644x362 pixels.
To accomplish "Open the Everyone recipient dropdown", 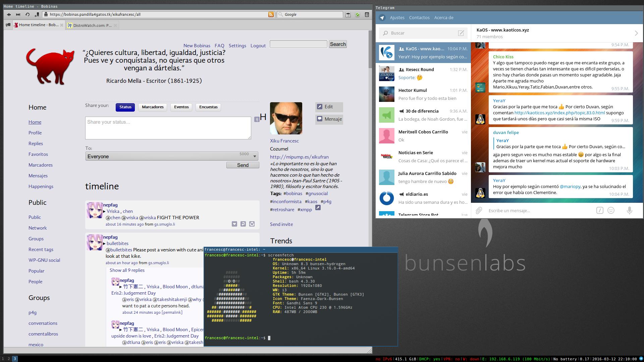I will coord(172,156).
